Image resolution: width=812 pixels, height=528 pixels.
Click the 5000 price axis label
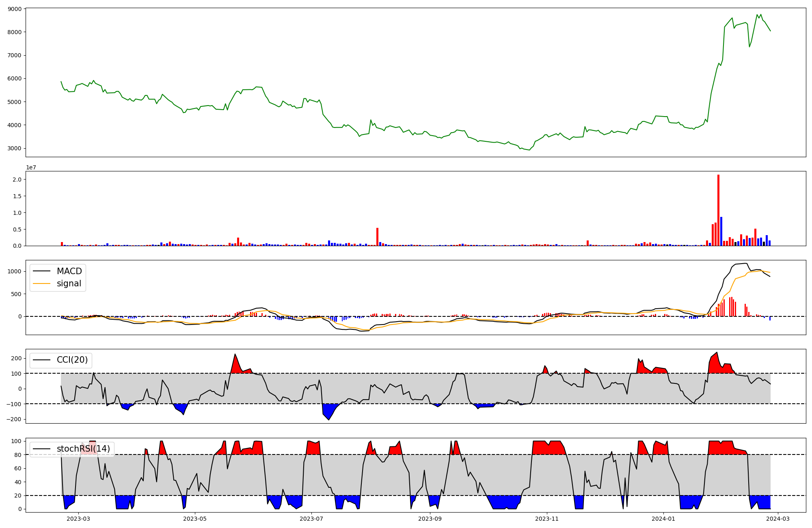pyautogui.click(x=15, y=102)
